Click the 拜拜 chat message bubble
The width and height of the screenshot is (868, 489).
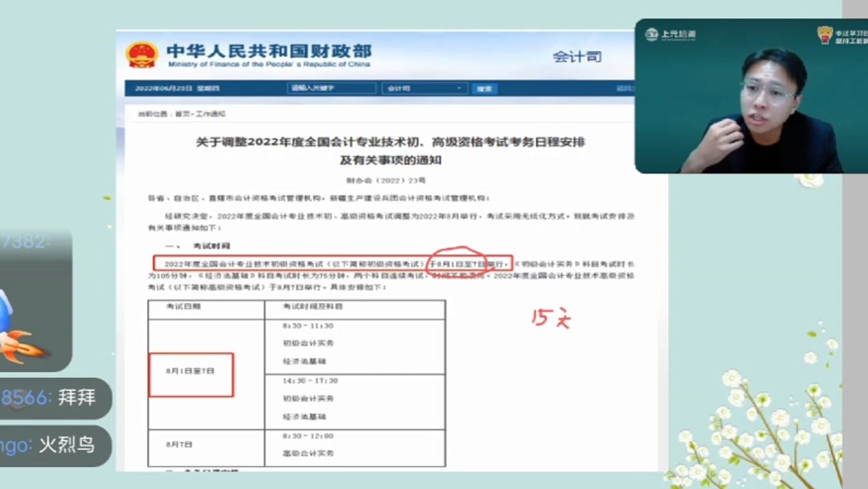click(52, 398)
